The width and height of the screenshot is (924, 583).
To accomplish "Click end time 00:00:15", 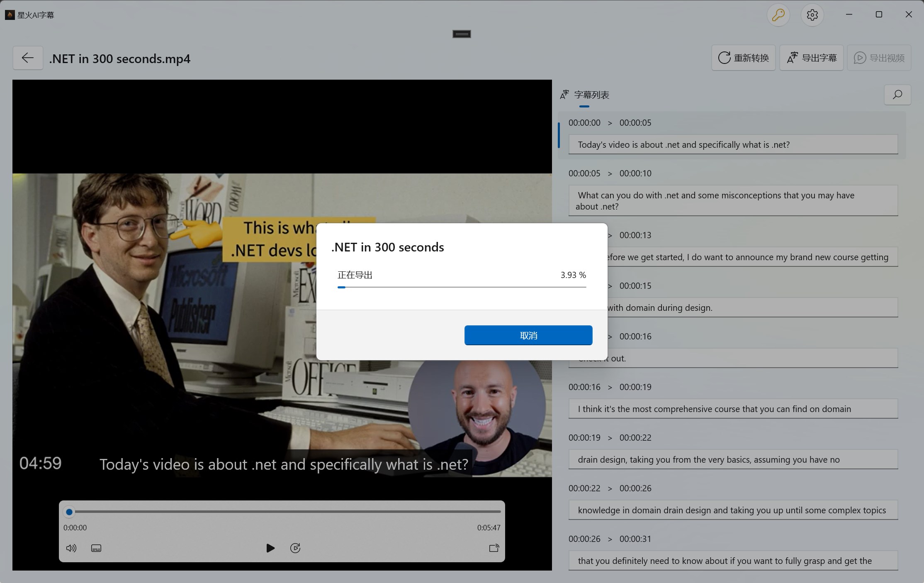I will pyautogui.click(x=635, y=286).
